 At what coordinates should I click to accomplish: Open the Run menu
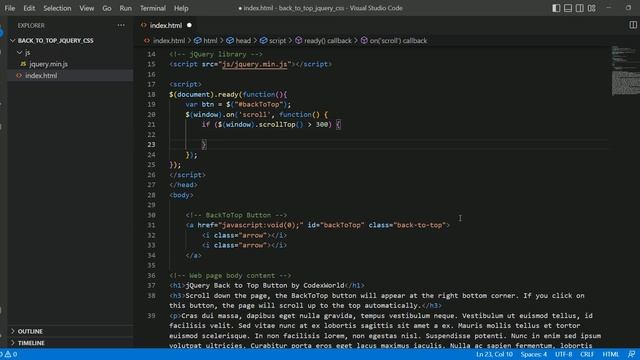[x=126, y=8]
